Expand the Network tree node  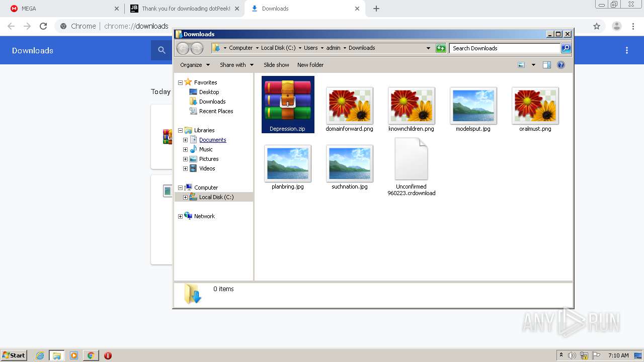click(180, 216)
